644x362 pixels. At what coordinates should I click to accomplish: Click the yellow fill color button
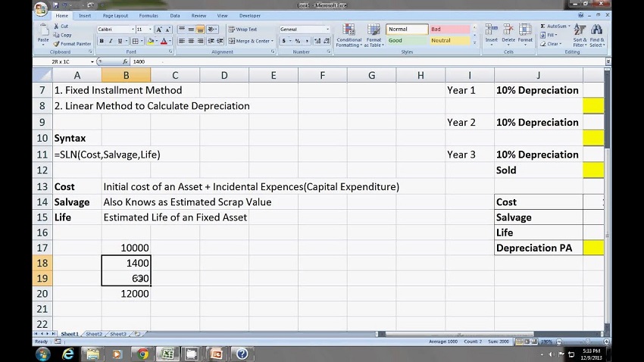click(152, 41)
